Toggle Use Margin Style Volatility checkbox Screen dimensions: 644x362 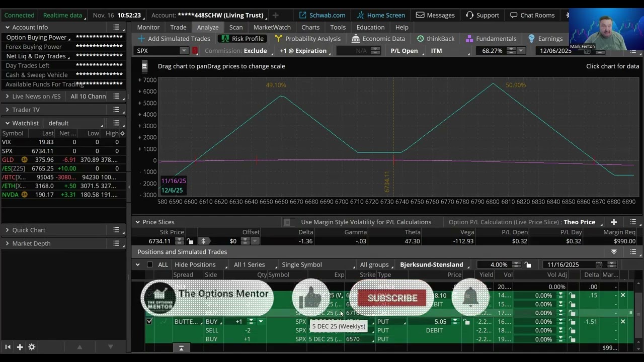[287, 222]
